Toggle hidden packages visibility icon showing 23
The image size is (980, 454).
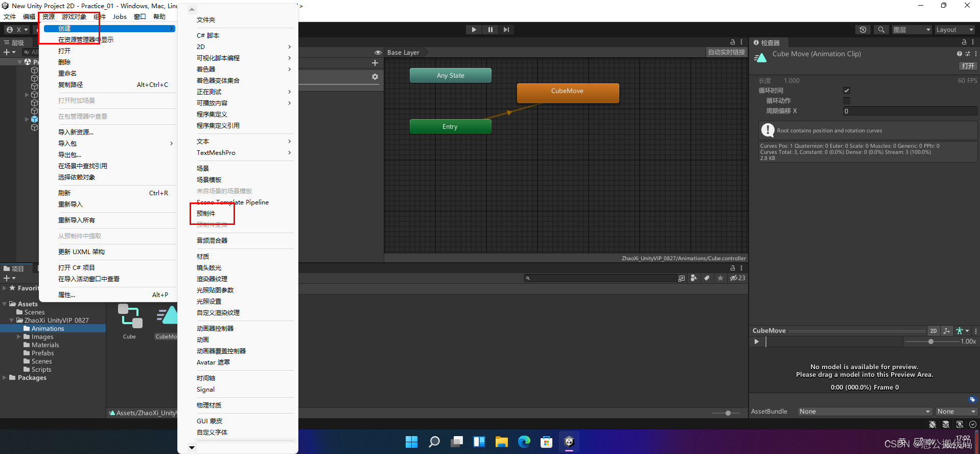(737, 278)
